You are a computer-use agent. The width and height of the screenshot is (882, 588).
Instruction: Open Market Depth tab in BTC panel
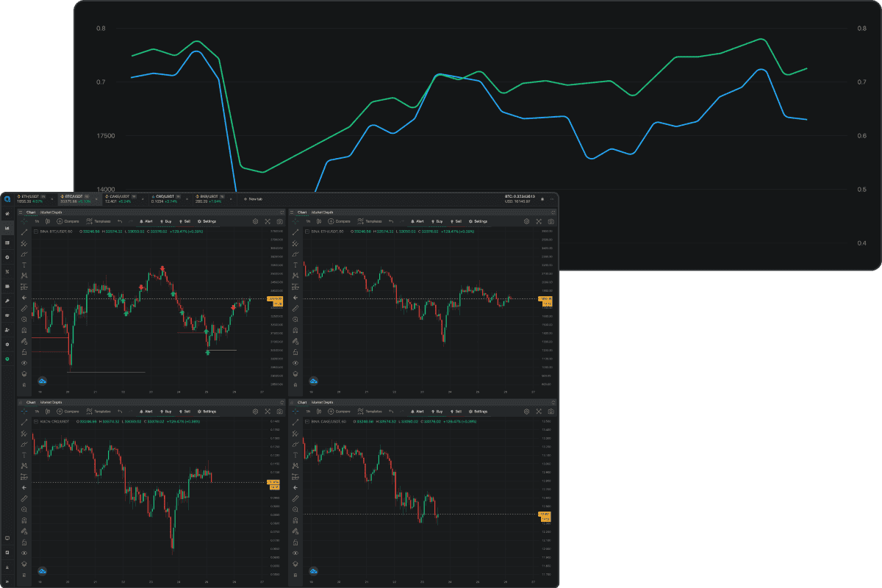point(51,212)
